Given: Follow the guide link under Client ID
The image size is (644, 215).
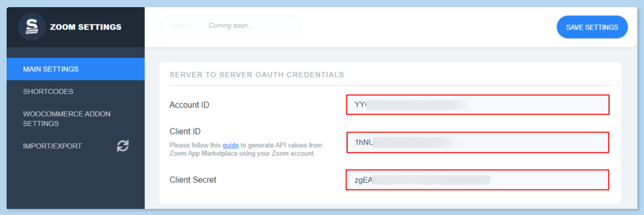Looking at the screenshot, I should (x=230, y=145).
